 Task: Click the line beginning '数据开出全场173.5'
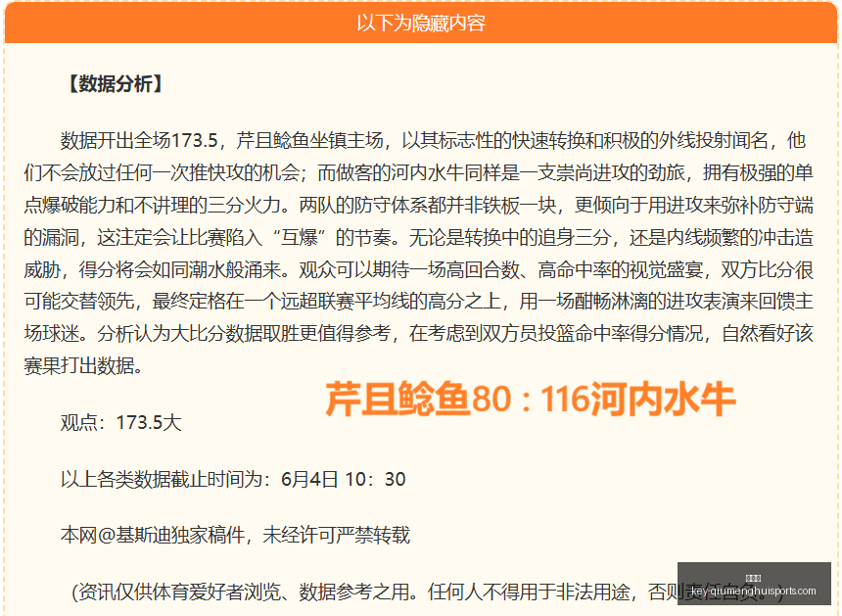433,141
